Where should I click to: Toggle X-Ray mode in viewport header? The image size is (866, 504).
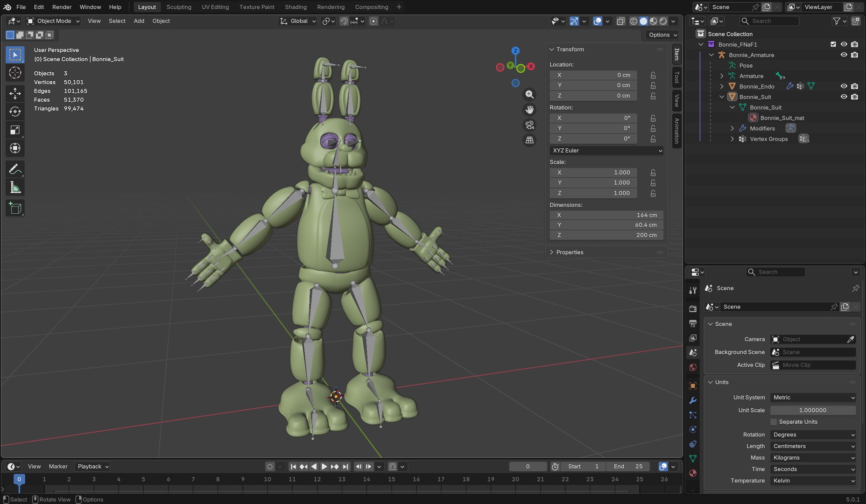(x=620, y=21)
